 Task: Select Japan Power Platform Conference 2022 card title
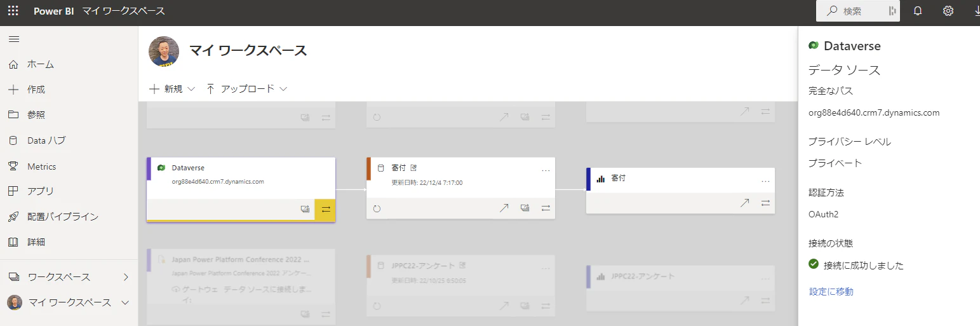pyautogui.click(x=241, y=260)
